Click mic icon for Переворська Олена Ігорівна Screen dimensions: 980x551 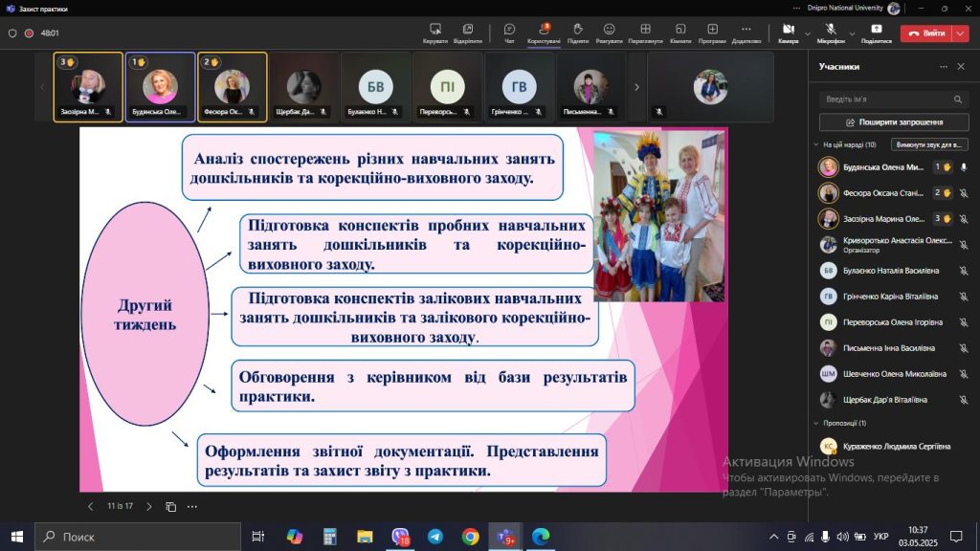pyautogui.click(x=964, y=322)
